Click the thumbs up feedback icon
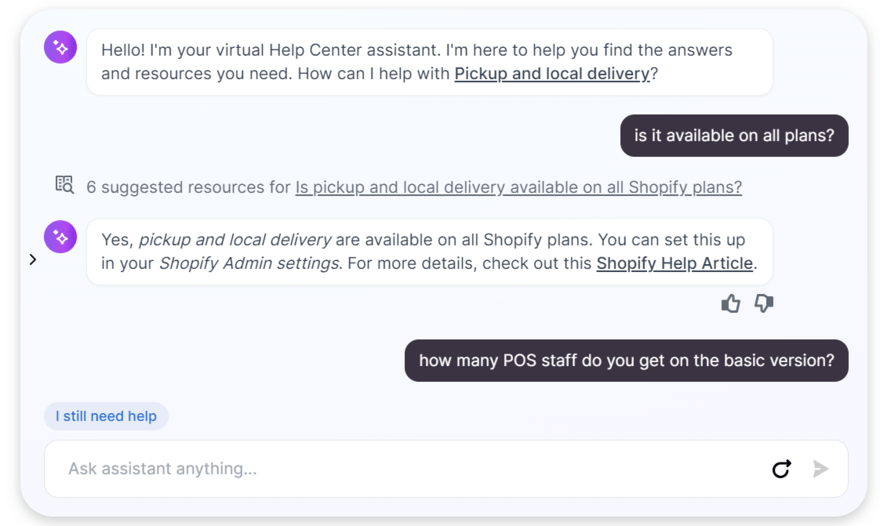Viewport: 880px width, 526px height. point(731,304)
